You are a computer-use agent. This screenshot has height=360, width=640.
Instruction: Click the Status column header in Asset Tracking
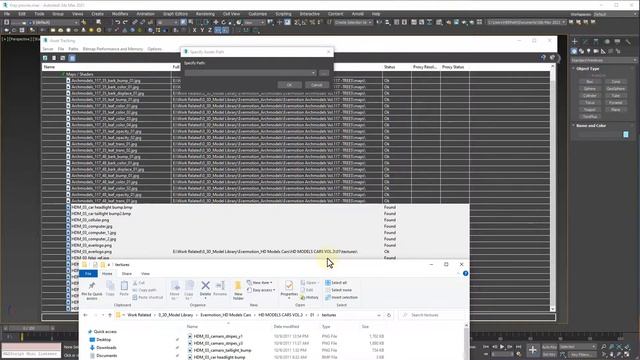click(x=389, y=67)
